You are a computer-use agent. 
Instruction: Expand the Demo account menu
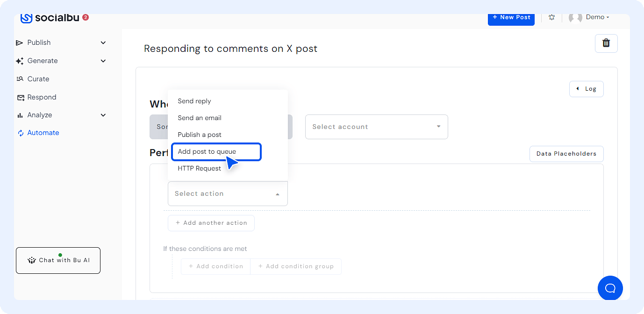coord(597,17)
